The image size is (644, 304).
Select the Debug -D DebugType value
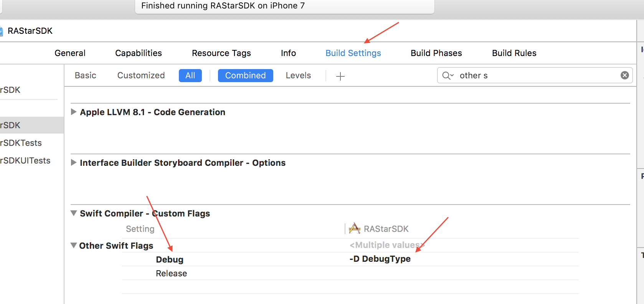pos(380,259)
